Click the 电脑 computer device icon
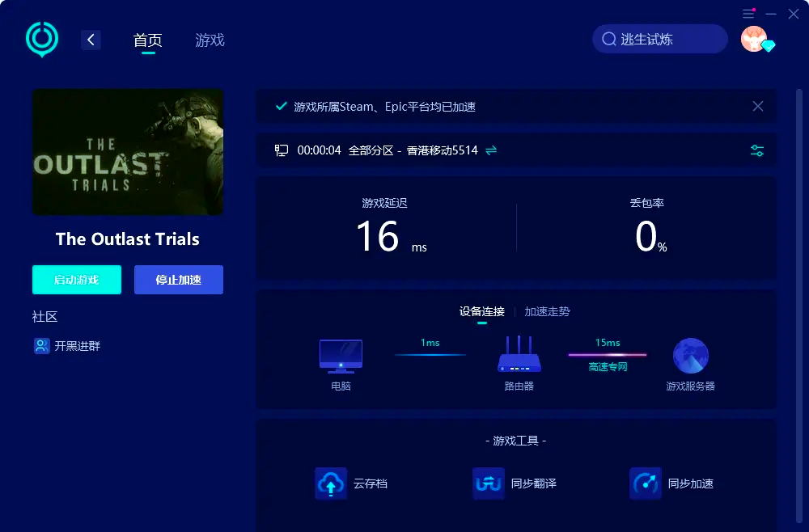Image resolution: width=809 pixels, height=532 pixels. tap(341, 357)
